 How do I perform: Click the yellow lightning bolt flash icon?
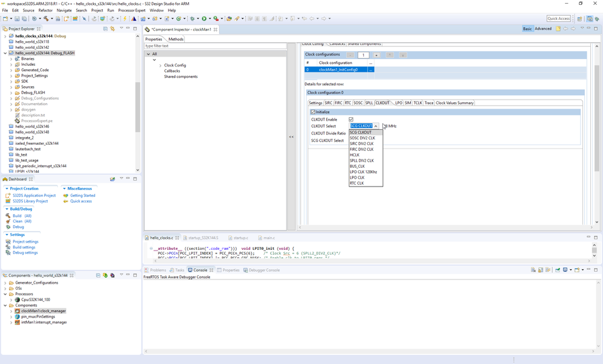coord(124,19)
